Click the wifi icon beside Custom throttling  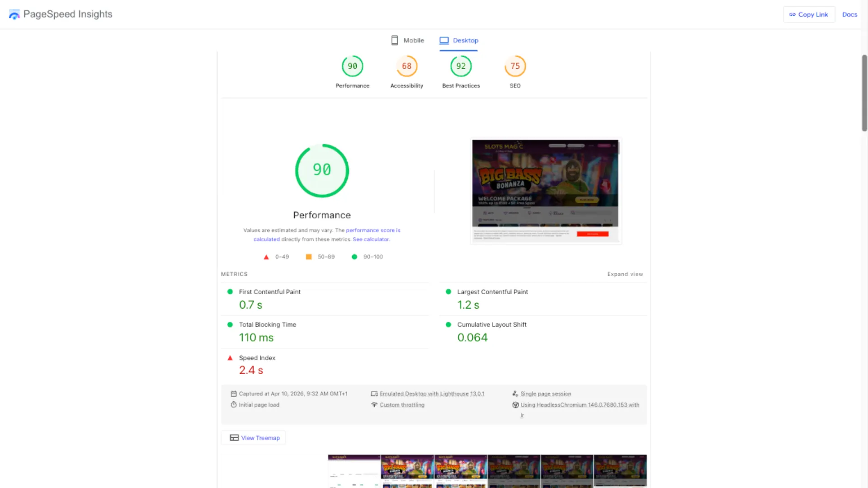[x=374, y=405]
